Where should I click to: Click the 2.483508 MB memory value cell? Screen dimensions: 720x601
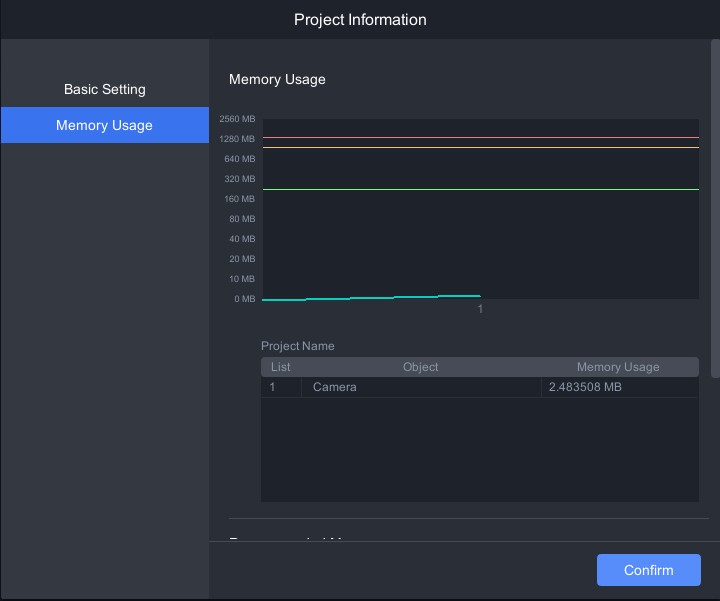[x=585, y=387]
